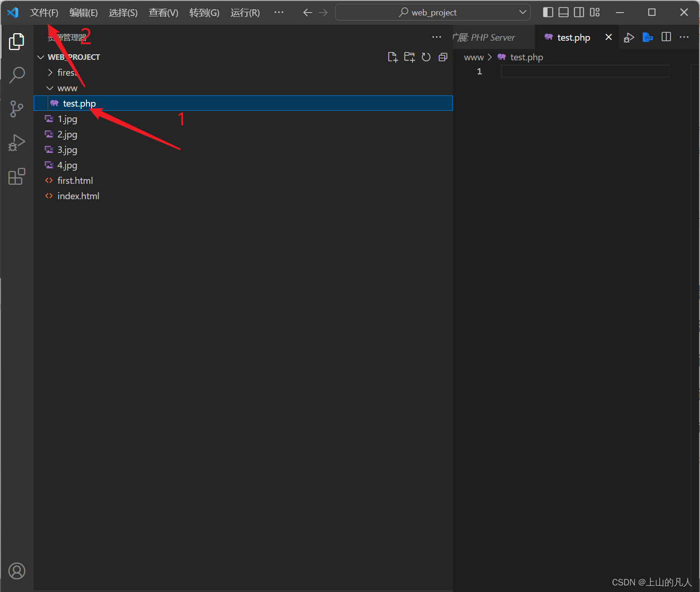Open the 运行(R) menu
Viewport: 700px width, 592px height.
pyautogui.click(x=245, y=13)
